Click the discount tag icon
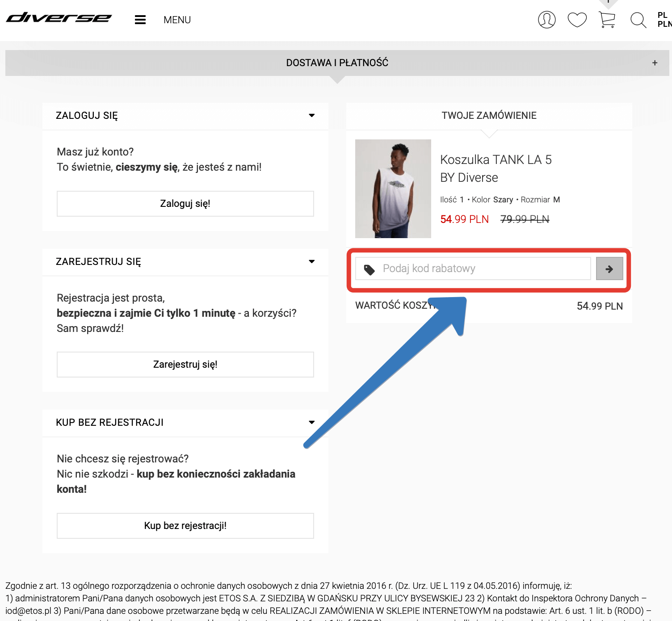672x621 pixels. point(369,269)
